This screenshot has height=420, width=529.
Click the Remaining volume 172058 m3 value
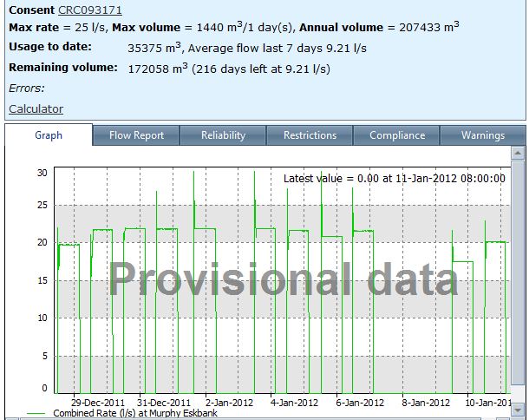[158, 69]
